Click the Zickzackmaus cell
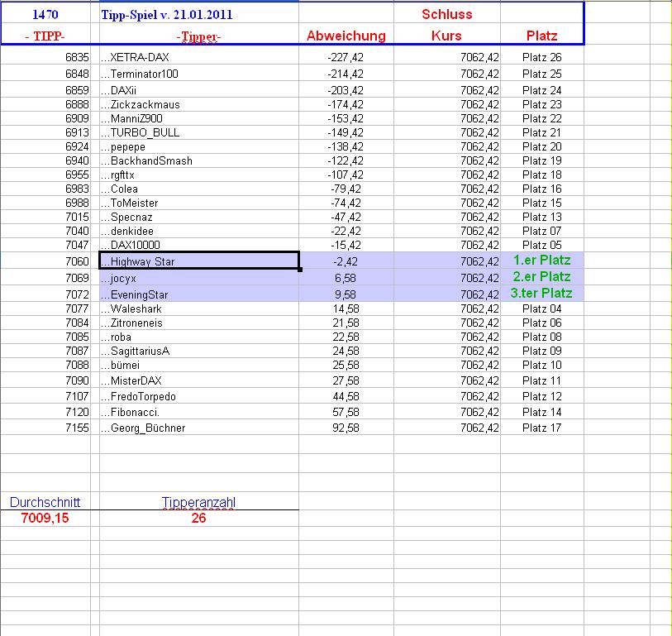The image size is (672, 636). click(199, 104)
